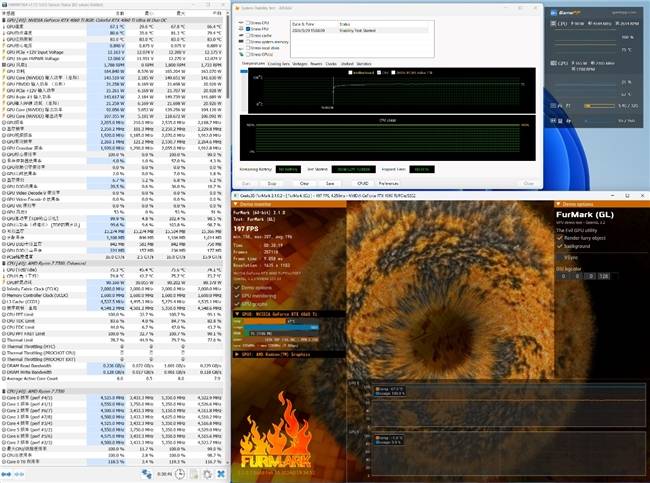Viewport: 650px width, 483px height.
Task: Select Average Active Core Count row
Action: [x=113, y=379]
